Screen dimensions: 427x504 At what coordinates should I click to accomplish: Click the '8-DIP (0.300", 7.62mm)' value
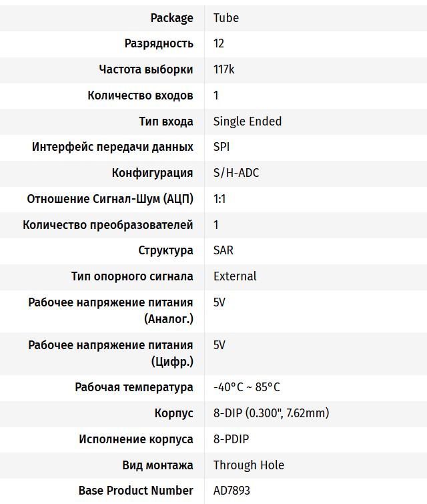coord(271,413)
